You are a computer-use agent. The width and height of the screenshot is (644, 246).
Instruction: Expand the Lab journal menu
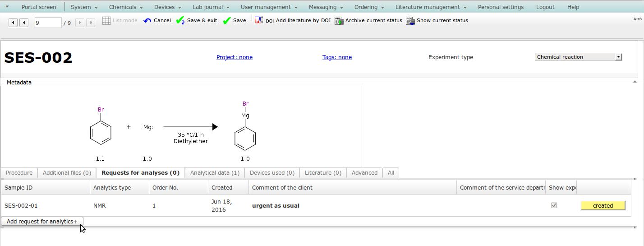pyautogui.click(x=211, y=7)
